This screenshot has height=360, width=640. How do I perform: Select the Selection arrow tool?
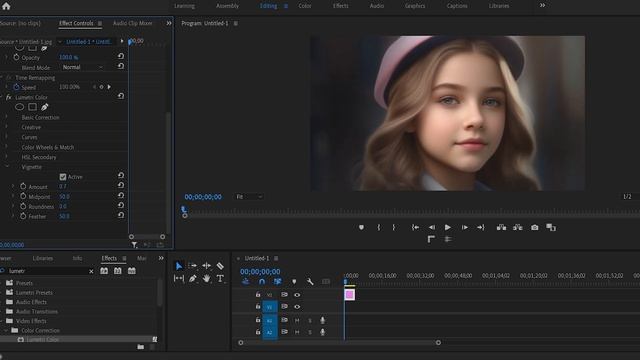click(179, 266)
